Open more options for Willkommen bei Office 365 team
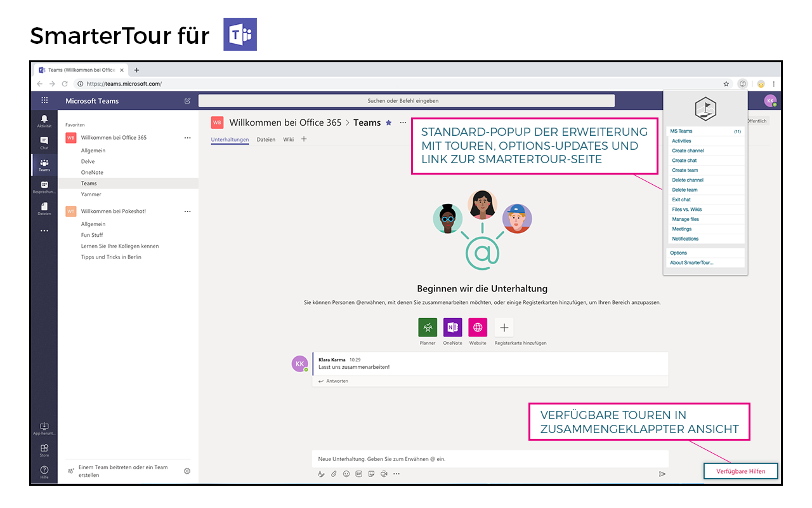The image size is (812, 508). click(x=187, y=137)
